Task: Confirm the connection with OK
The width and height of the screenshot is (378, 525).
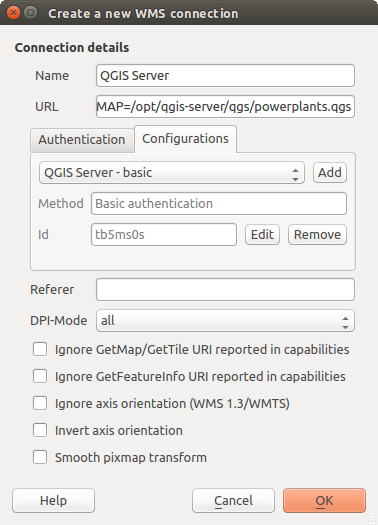Action: [324, 501]
